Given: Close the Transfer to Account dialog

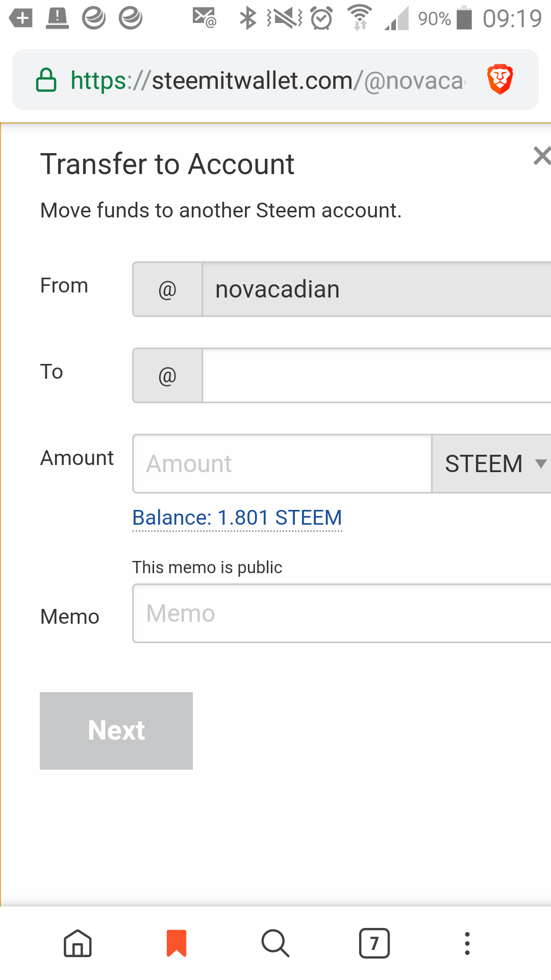Looking at the screenshot, I should (x=541, y=156).
